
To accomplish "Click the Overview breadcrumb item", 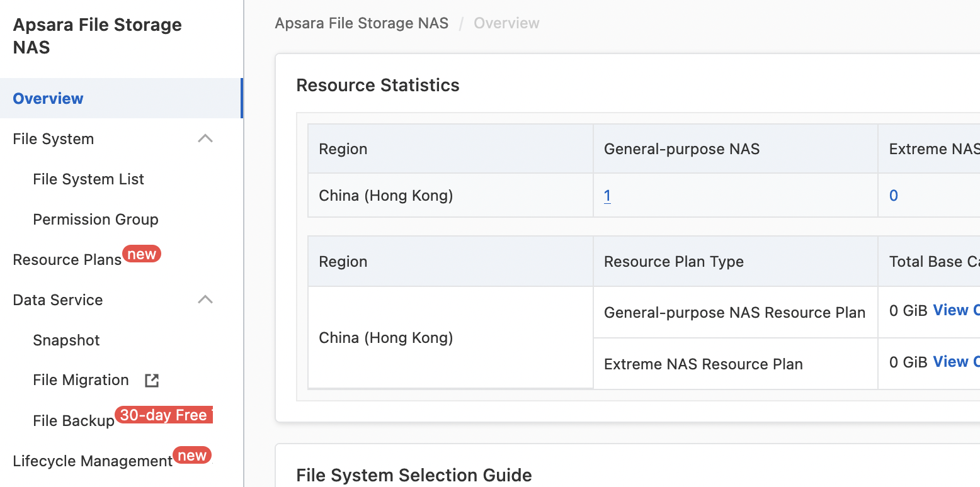I will pos(506,23).
